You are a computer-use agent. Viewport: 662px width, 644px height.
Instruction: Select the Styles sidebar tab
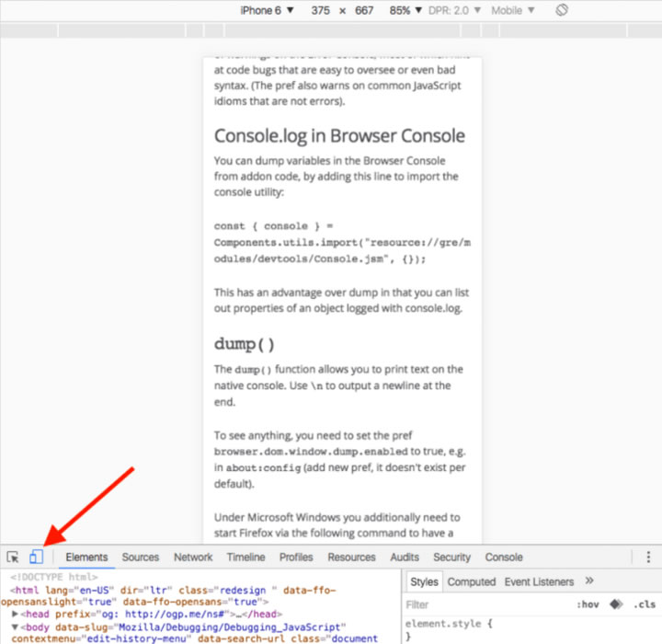tap(424, 581)
